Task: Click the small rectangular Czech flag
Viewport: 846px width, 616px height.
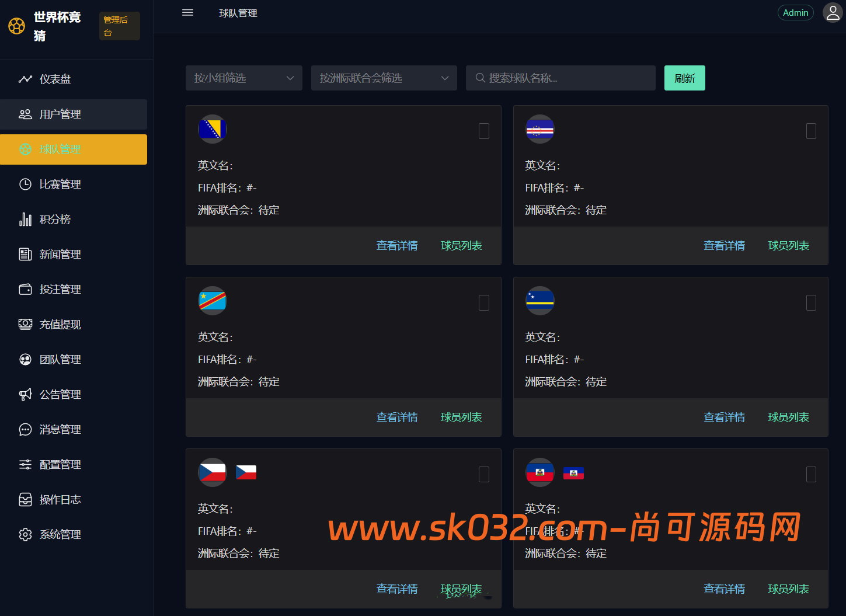Action: [x=246, y=472]
